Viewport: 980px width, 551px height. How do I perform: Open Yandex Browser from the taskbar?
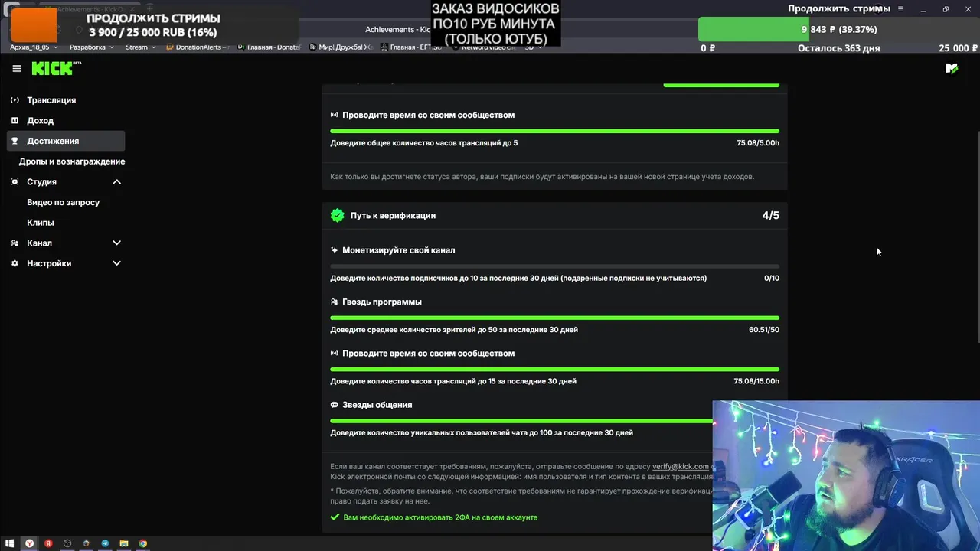[x=30, y=543]
